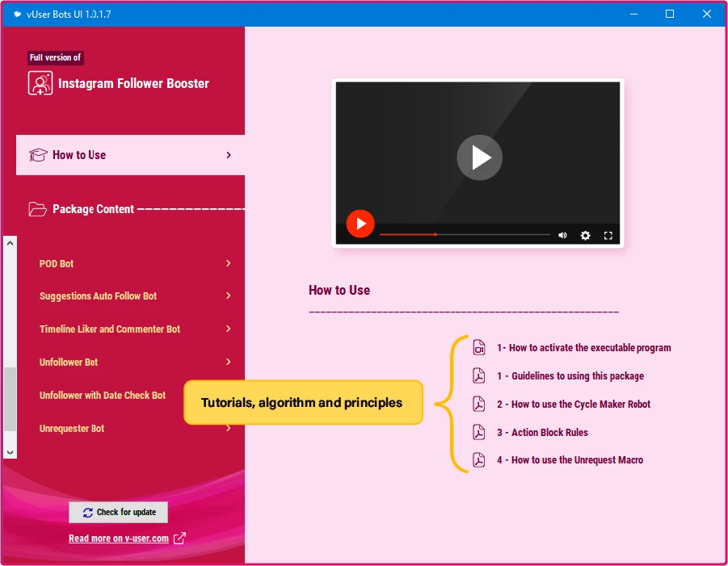Seek the video using the red progress bar
728x566 pixels.
tap(465, 235)
